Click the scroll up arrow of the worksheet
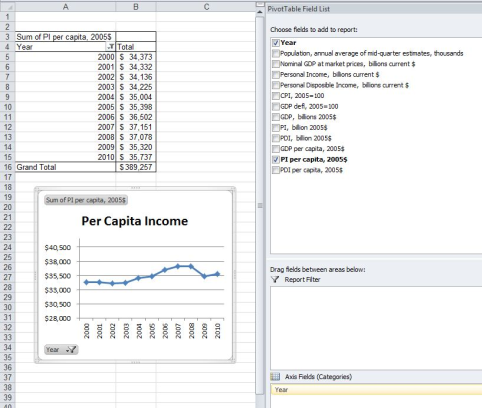 (260, 12)
